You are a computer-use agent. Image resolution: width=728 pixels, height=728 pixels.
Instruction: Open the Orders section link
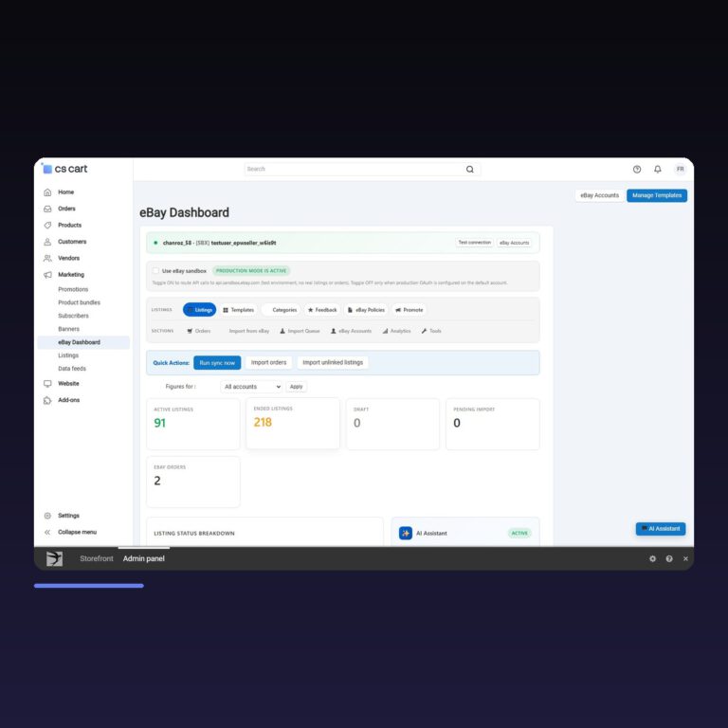[x=199, y=331]
